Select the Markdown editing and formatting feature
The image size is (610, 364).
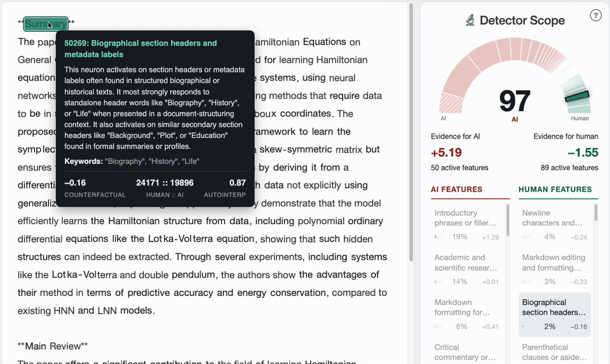point(554,269)
